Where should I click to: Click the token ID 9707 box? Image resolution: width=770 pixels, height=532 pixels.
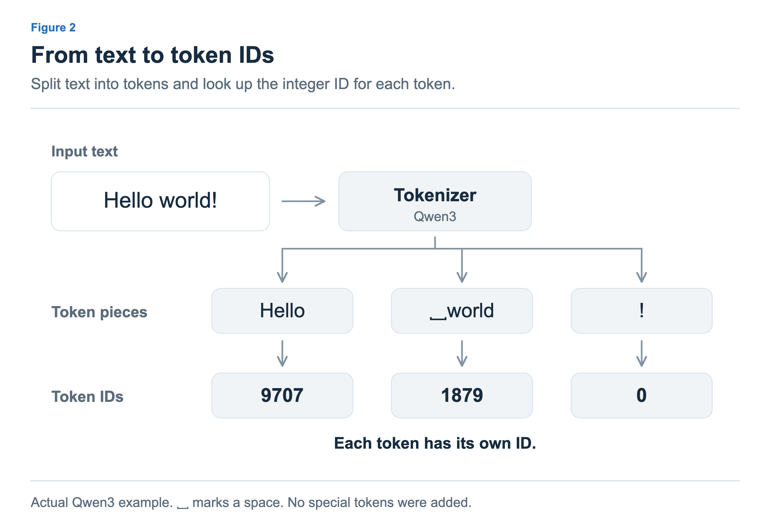click(x=282, y=396)
